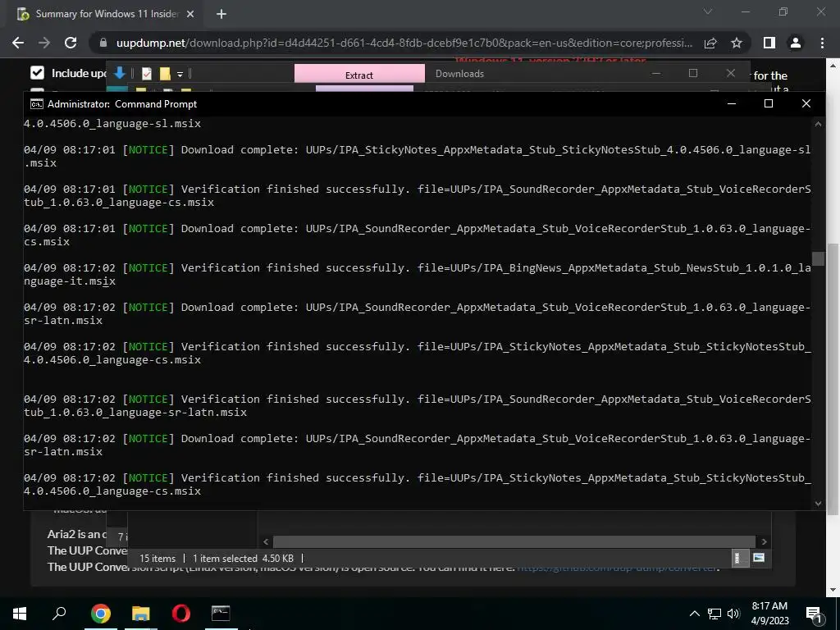Open the Chrome three-dot menu
This screenshot has width=840, height=630.
(x=822, y=43)
